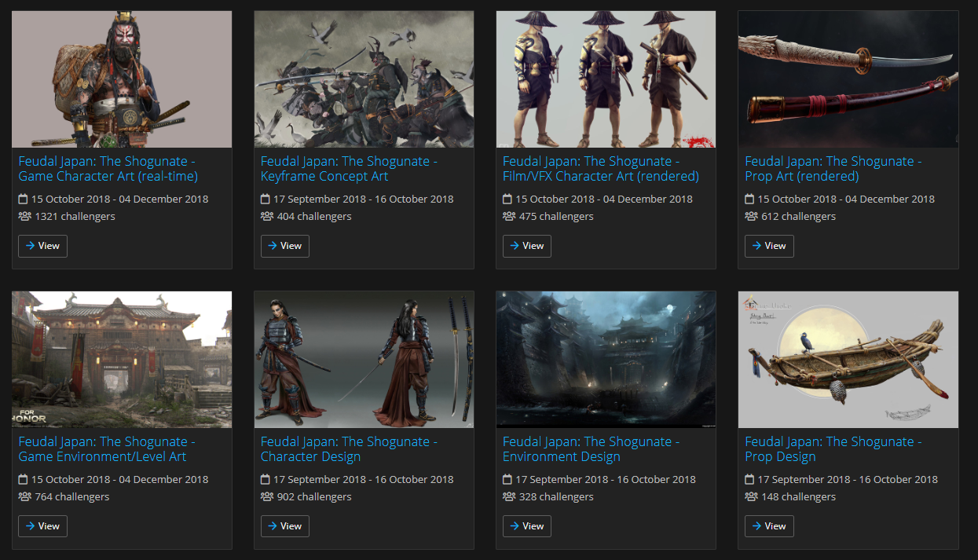Open the Prop Design title link
The image size is (978, 560).
833,449
